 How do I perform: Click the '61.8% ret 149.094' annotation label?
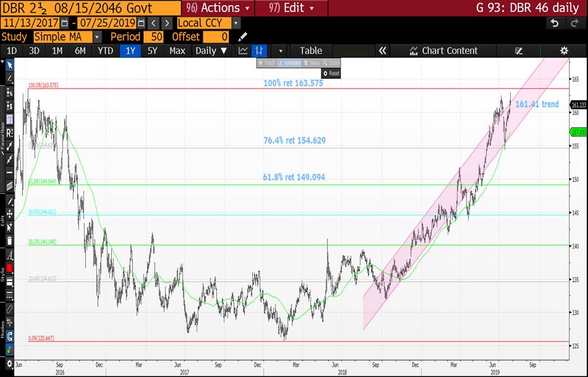tap(294, 177)
